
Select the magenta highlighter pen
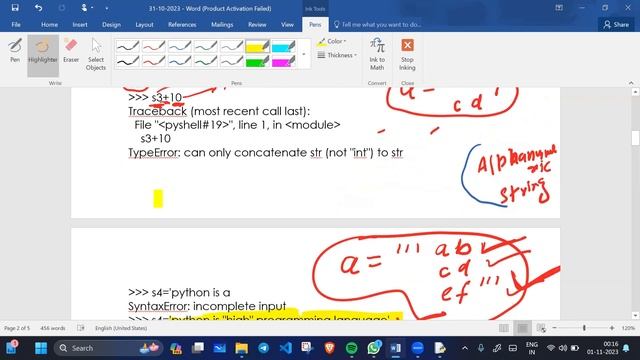(284, 62)
